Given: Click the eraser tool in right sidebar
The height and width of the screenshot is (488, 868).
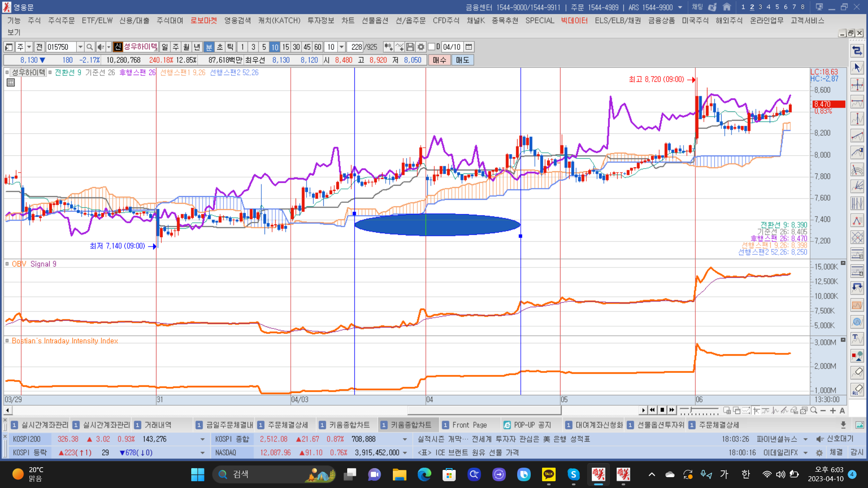Looking at the screenshot, I should 857,372.
